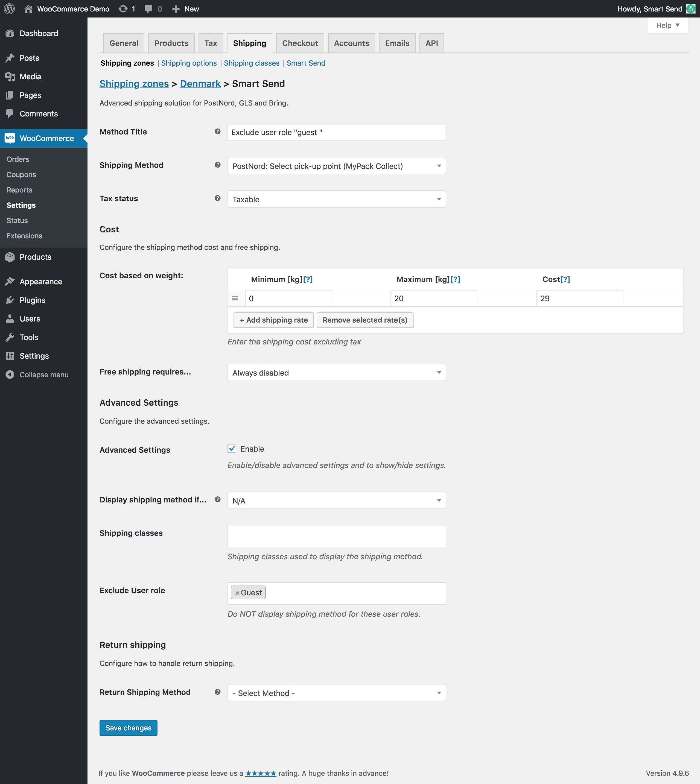Screen dimensions: 700x784
Task: Click the Method Title help tooltip icon
Action: click(x=217, y=131)
